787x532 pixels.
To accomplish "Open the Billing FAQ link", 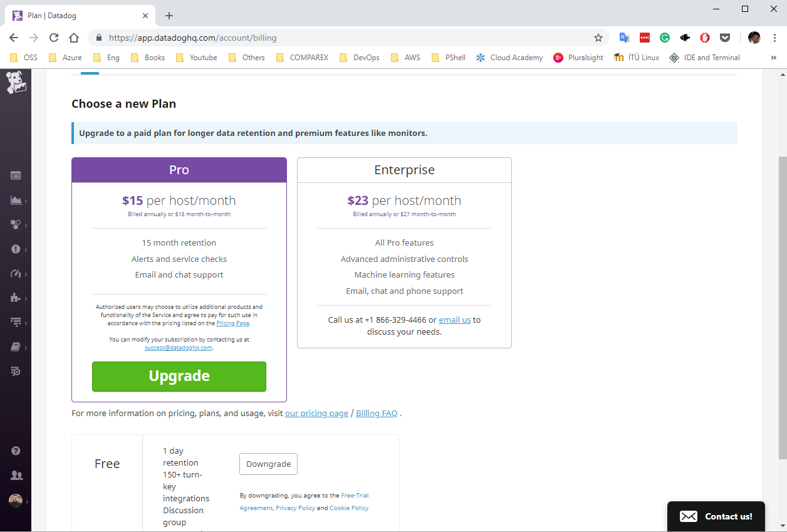I will click(x=377, y=414).
